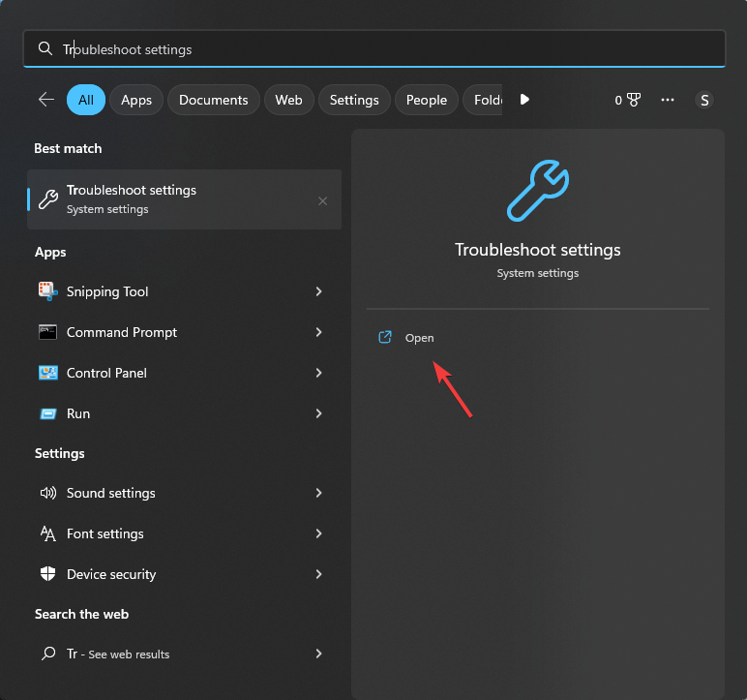Click the Command Prompt icon
The height and width of the screenshot is (700, 747).
click(x=48, y=332)
